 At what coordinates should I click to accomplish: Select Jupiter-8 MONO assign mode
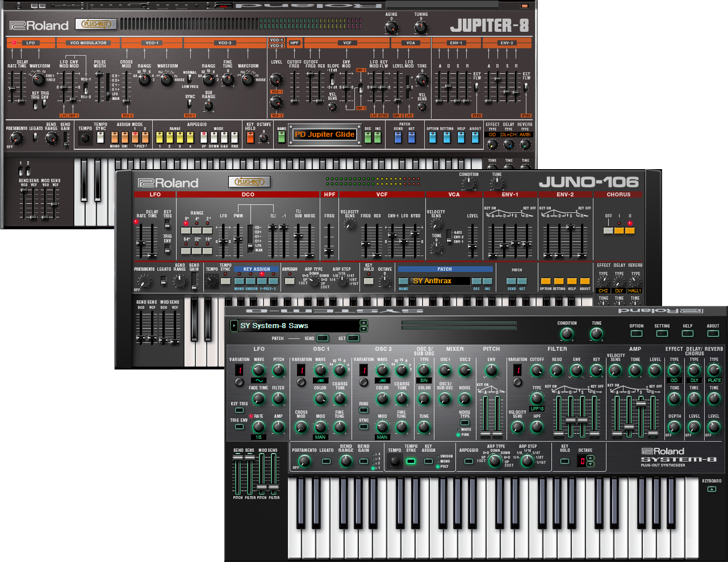[x=114, y=137]
